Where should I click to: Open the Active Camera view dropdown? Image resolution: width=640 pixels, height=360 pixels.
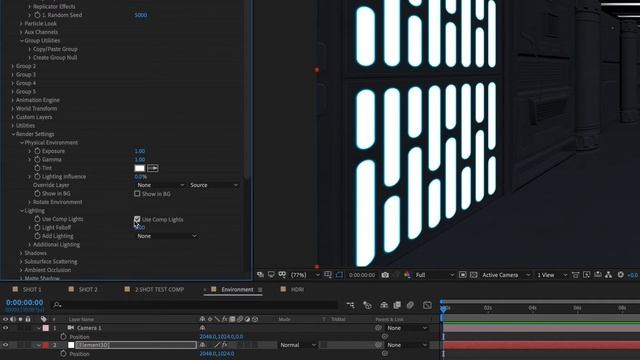point(506,275)
